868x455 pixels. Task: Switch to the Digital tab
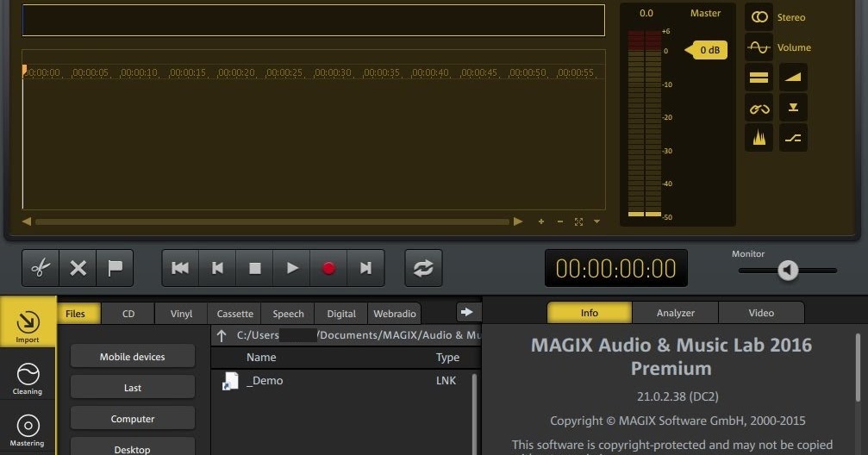click(341, 314)
